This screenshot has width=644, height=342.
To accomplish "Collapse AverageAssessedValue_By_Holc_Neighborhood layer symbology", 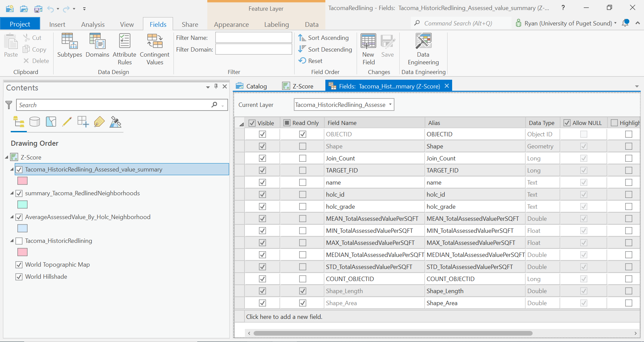I will 12,217.
